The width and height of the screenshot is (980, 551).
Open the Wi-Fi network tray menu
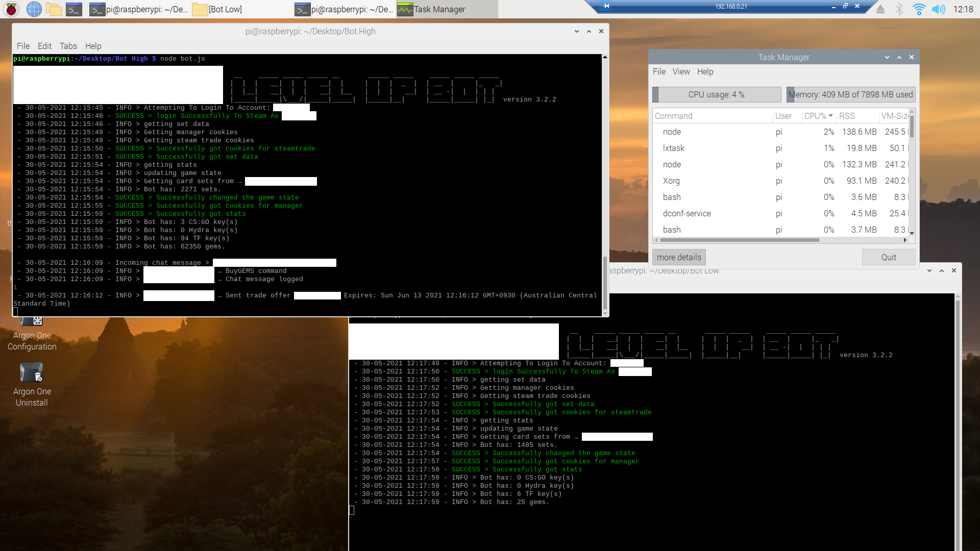(x=919, y=9)
